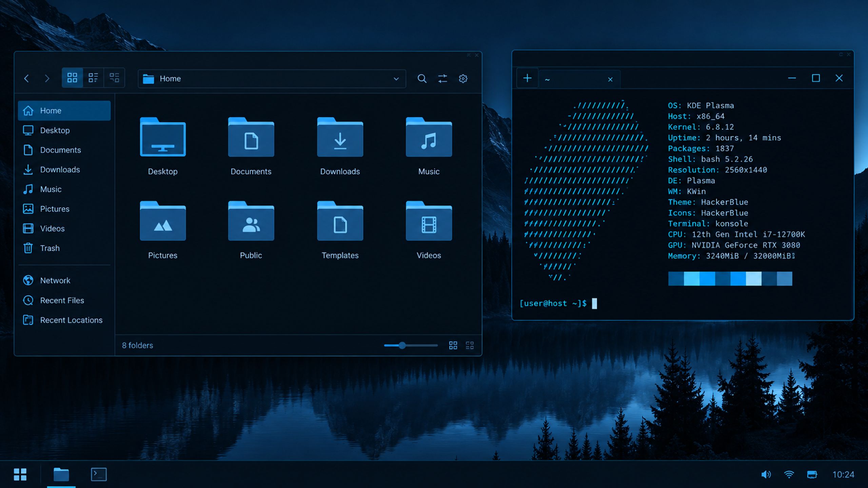Select the Desktop folder icon

(163, 137)
